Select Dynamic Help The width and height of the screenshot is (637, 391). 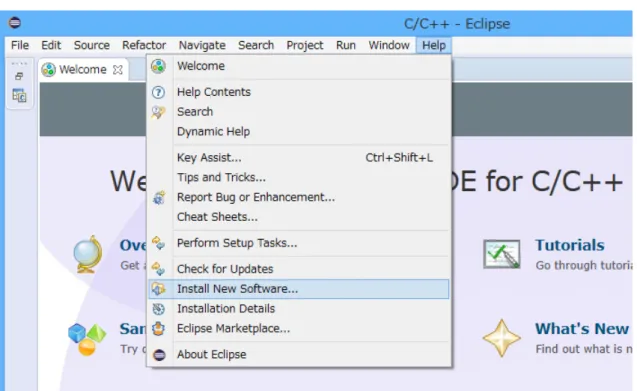[x=300, y=132]
